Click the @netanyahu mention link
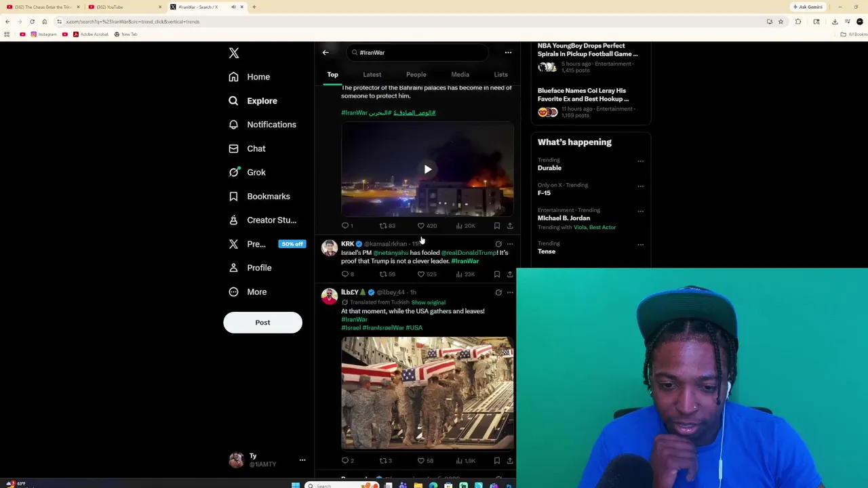Image resolution: width=868 pixels, height=488 pixels. click(391, 253)
